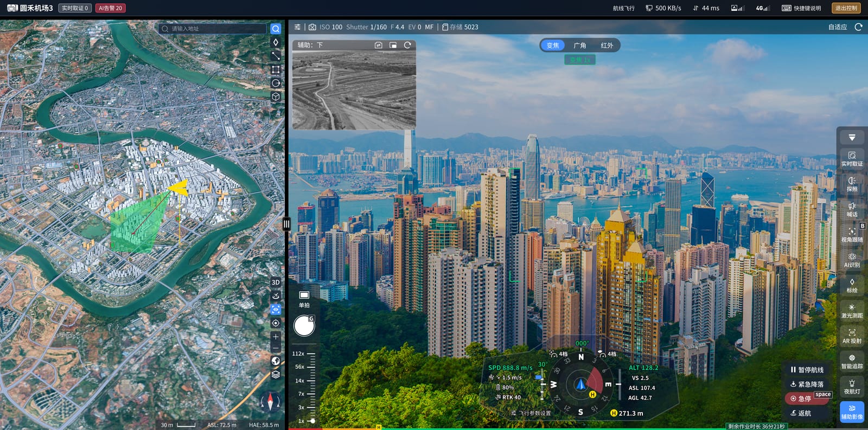Screen dimensions: 868x430
Task: Click the 暂停航线 pause route button
Action: click(x=807, y=370)
